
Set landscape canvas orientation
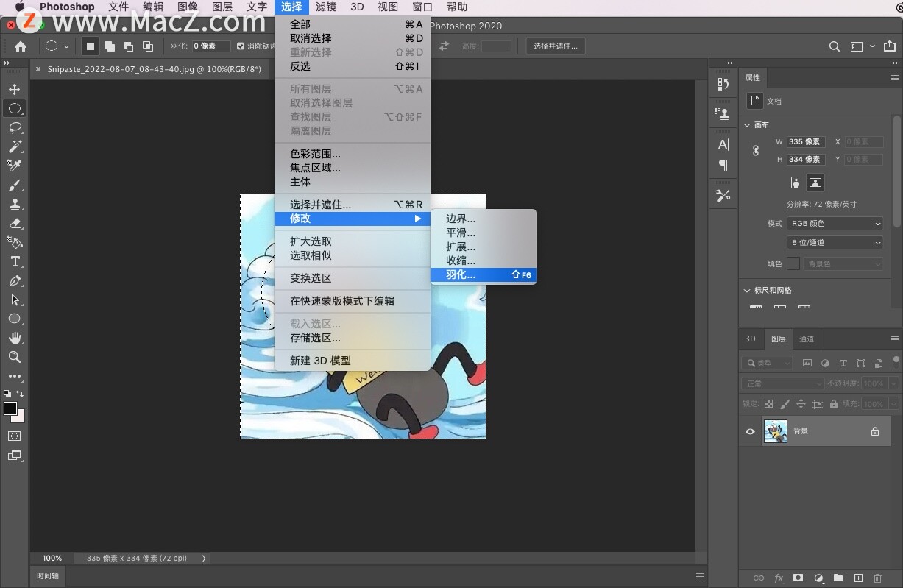(815, 182)
